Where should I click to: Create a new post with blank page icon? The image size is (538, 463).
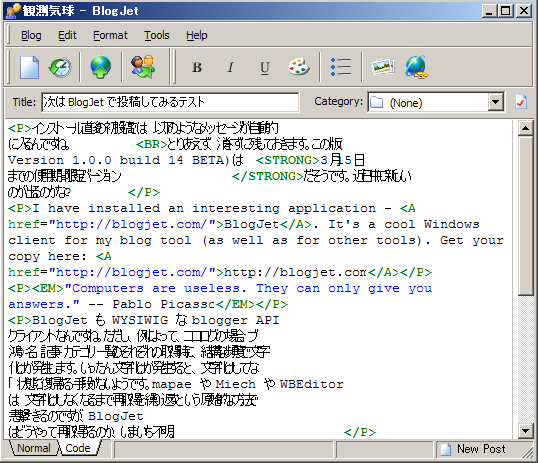29,67
